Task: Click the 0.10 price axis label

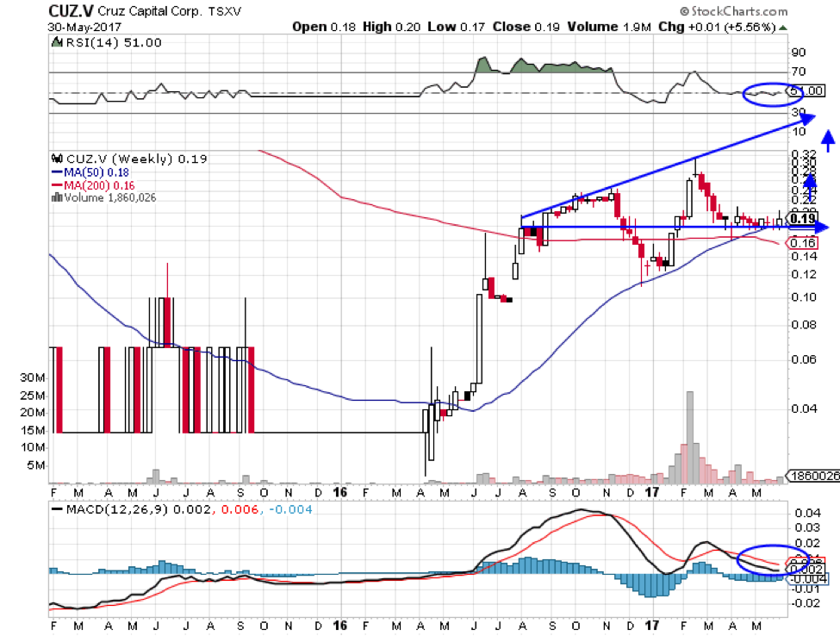Action: [x=804, y=297]
